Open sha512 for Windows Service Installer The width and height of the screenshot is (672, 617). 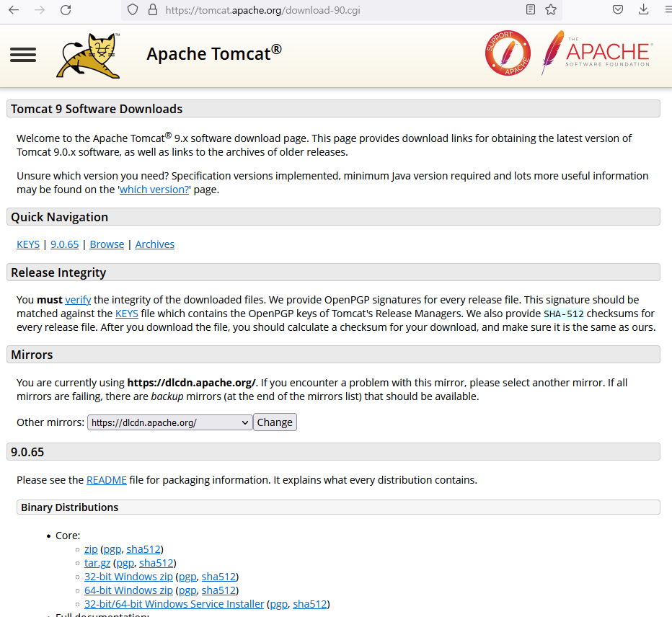click(x=310, y=604)
